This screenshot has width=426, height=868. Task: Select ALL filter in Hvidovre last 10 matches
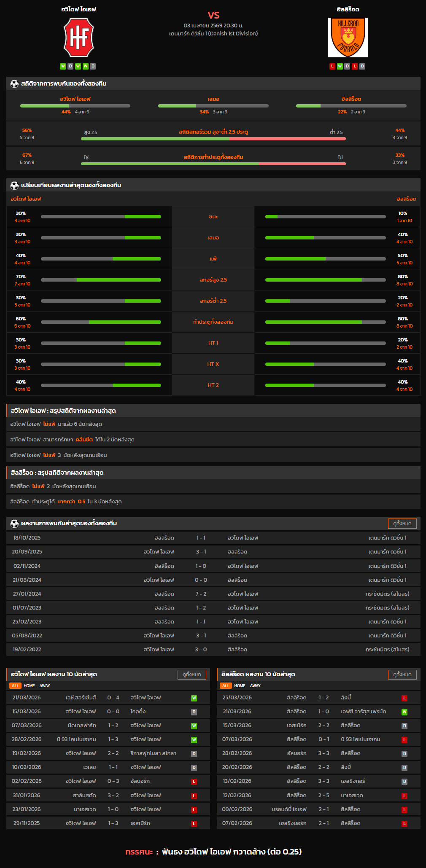[15, 685]
